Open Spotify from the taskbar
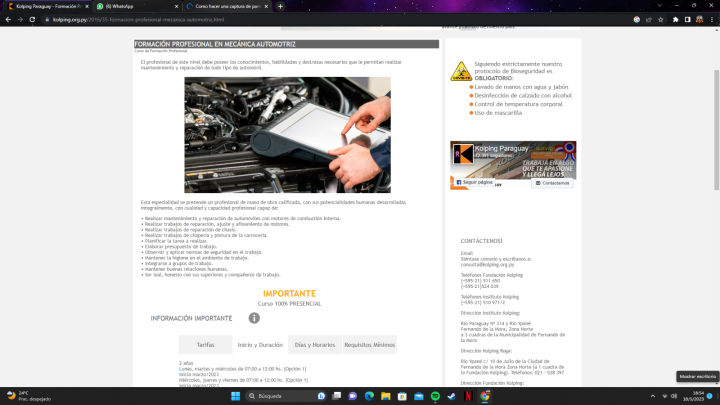Screen dimensions: 720x405 (435, 396)
